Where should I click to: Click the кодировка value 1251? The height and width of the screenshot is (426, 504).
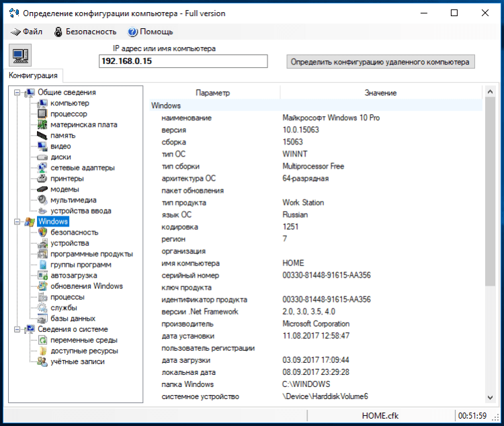point(290,227)
